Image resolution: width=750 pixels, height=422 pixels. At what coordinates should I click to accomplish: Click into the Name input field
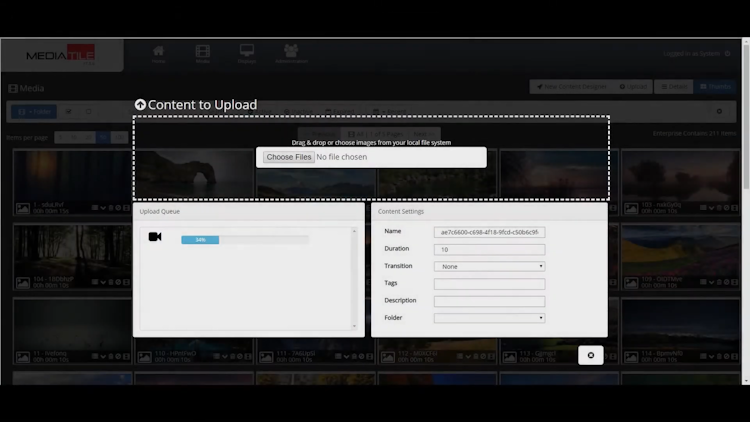(x=489, y=232)
